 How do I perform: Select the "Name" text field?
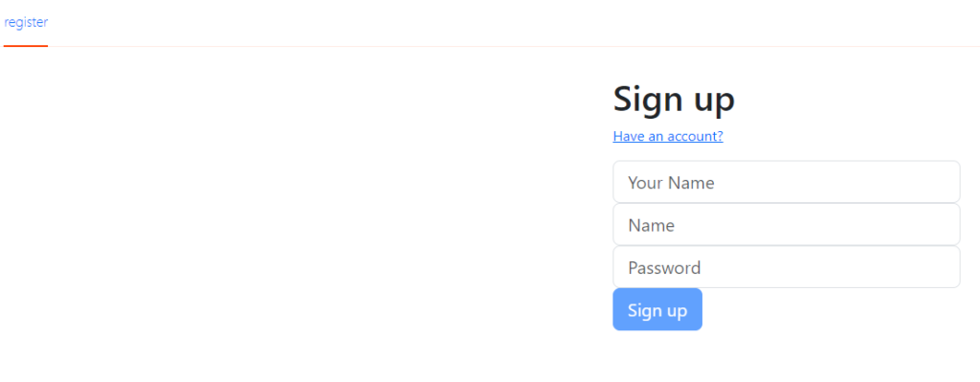point(787,224)
